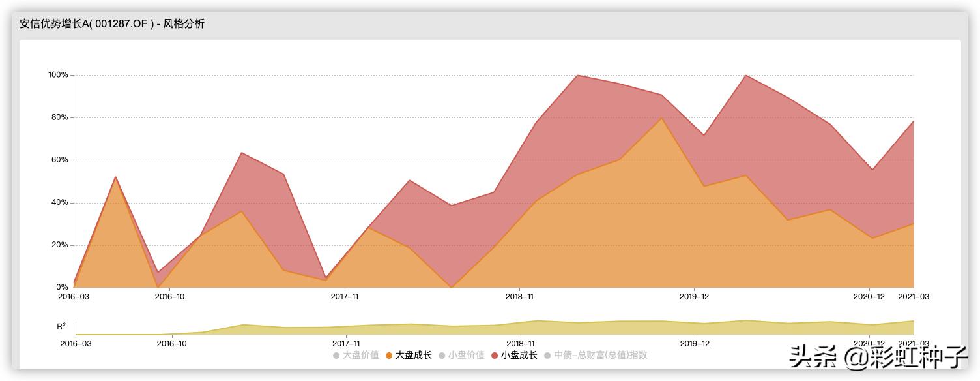Click the 大盘成长 legend label
Image resolution: width=980 pixels, height=381 pixels.
[414, 355]
